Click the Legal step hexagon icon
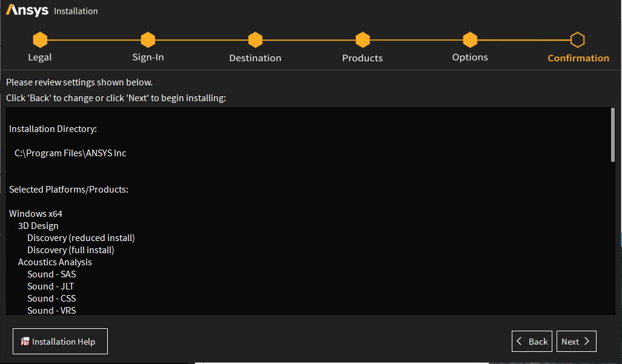This screenshot has width=622, height=364. point(40,40)
